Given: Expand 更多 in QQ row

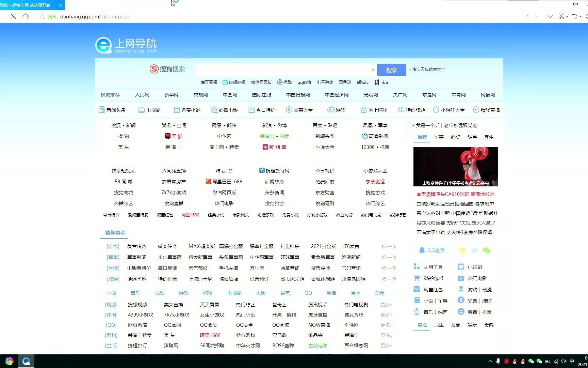Looking at the screenshot, I should coord(386,325).
